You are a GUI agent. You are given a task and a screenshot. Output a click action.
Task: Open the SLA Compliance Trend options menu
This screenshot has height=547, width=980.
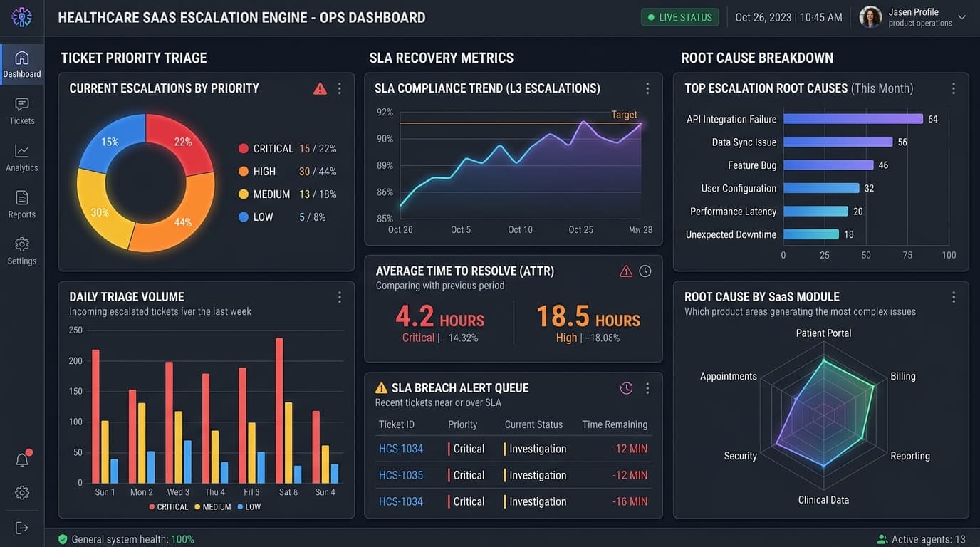point(647,88)
